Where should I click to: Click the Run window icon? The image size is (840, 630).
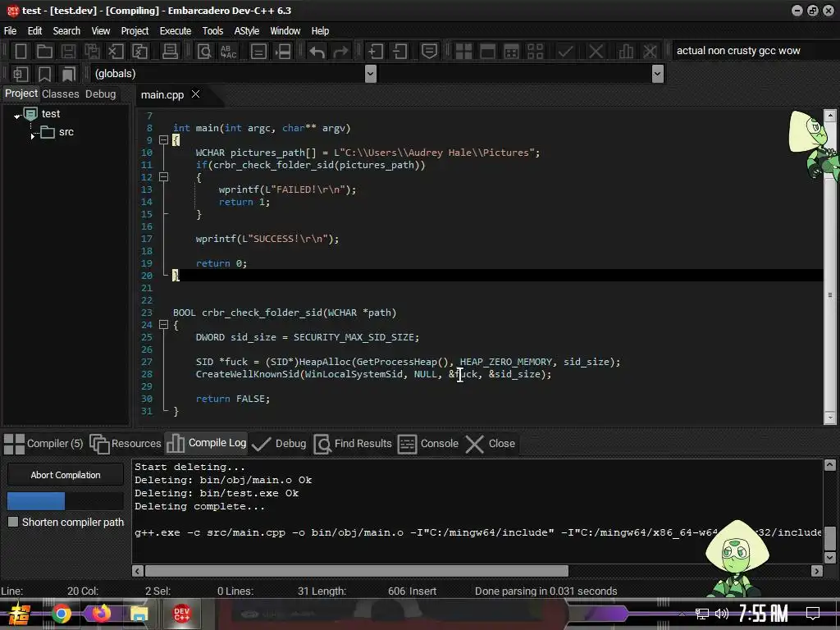click(x=487, y=52)
